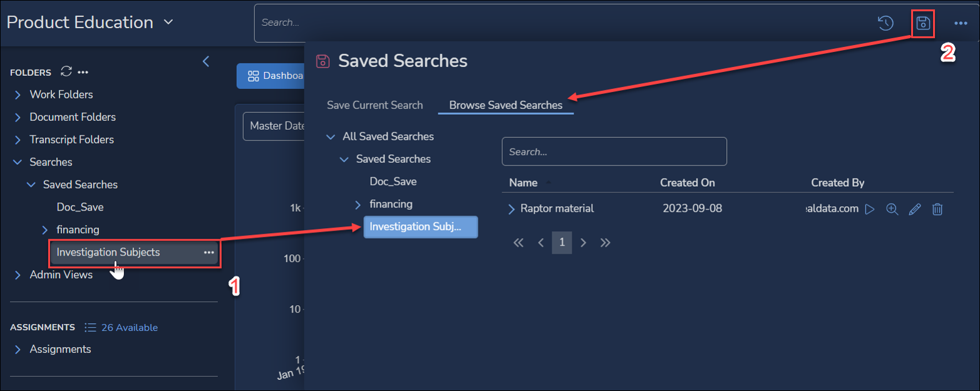The height and width of the screenshot is (391, 980).
Task: Select the Browse Saved Searches tab
Action: pos(506,105)
